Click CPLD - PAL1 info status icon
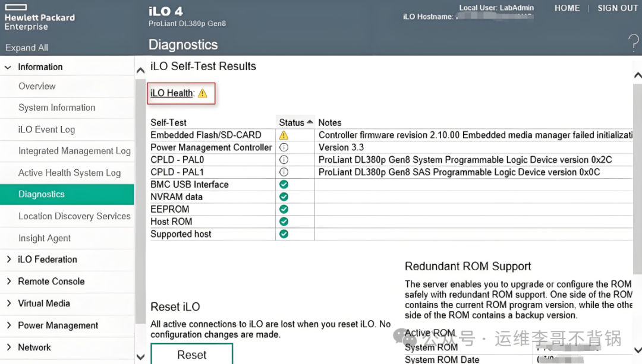Image resolution: width=642 pixels, height=364 pixels. click(x=284, y=172)
